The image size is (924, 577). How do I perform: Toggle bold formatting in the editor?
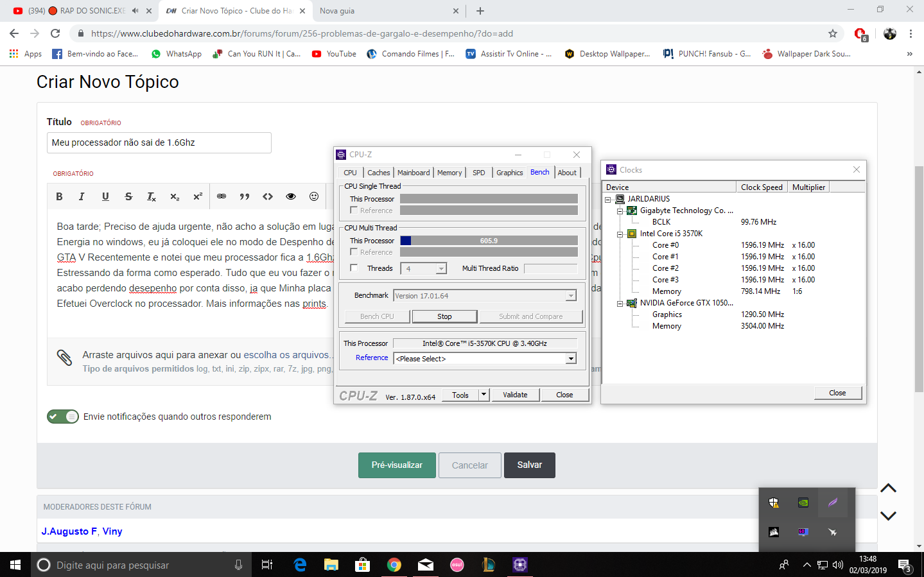pos(59,196)
